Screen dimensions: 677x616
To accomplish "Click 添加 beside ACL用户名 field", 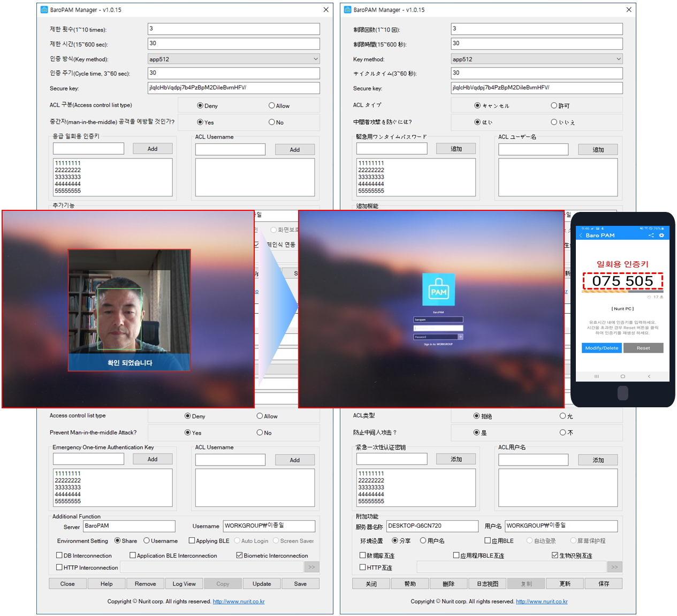I will point(598,460).
